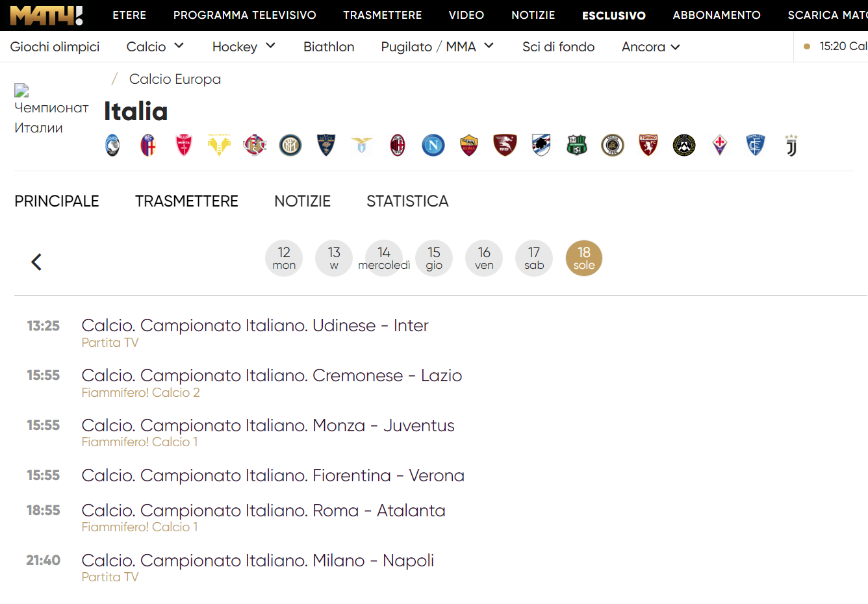Open the Udinese - Inter match link
The height and width of the screenshot is (604, 868).
point(255,325)
